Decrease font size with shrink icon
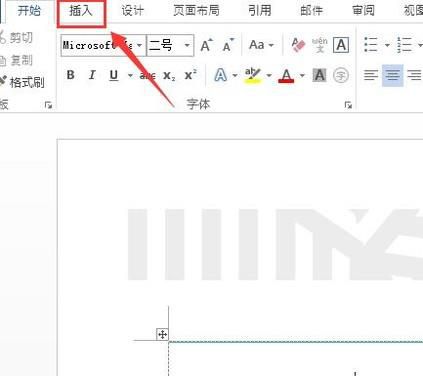 point(228,45)
